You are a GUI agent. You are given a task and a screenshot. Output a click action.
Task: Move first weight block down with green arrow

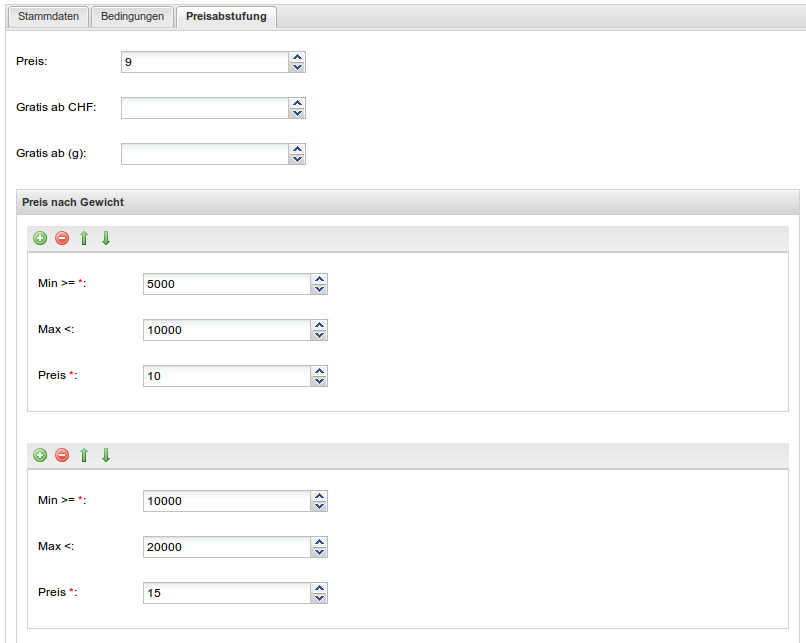[x=106, y=238]
